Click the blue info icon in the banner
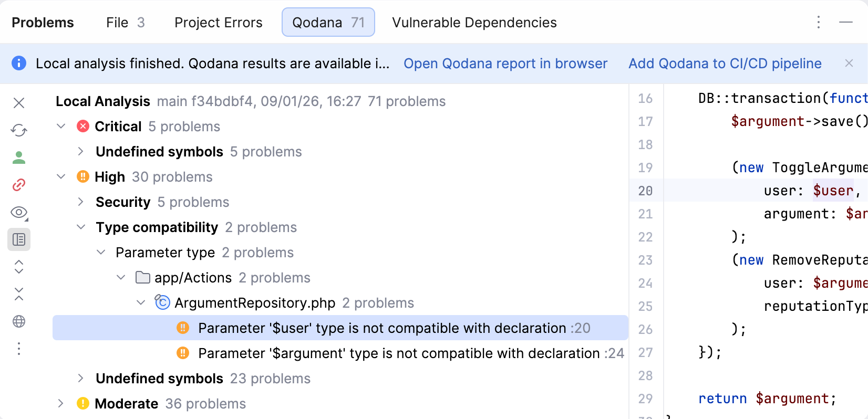868x419 pixels. click(19, 63)
